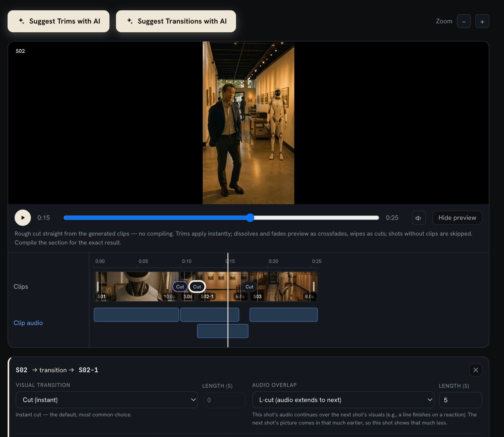504x437 pixels.
Task: Click Hide preview button
Action: (x=457, y=218)
